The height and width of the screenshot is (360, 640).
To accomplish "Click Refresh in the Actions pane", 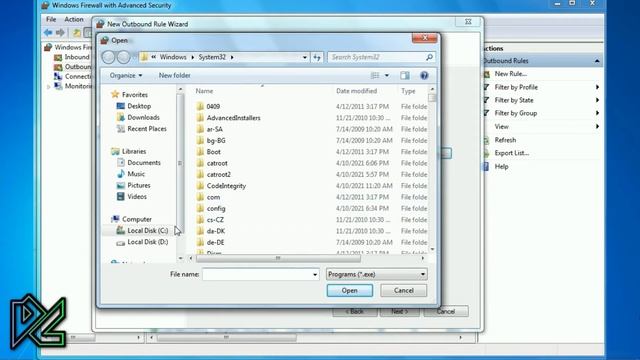I will pos(505,140).
